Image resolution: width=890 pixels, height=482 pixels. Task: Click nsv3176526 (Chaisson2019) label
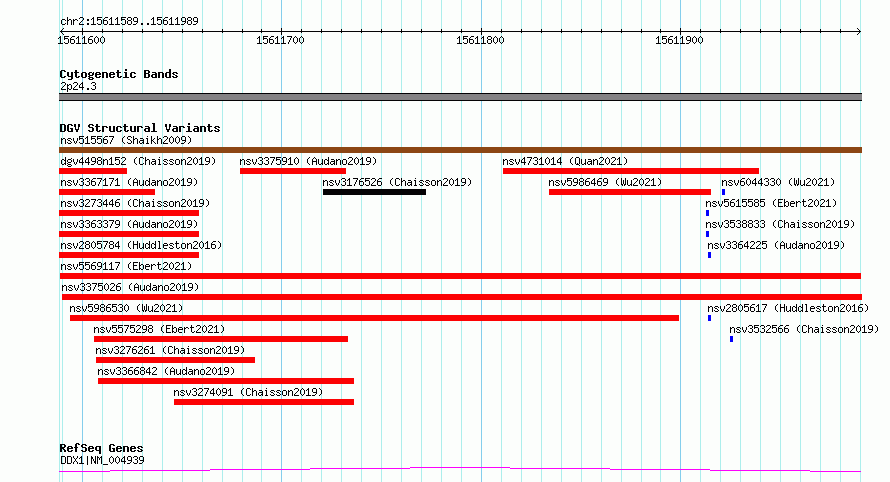click(397, 182)
